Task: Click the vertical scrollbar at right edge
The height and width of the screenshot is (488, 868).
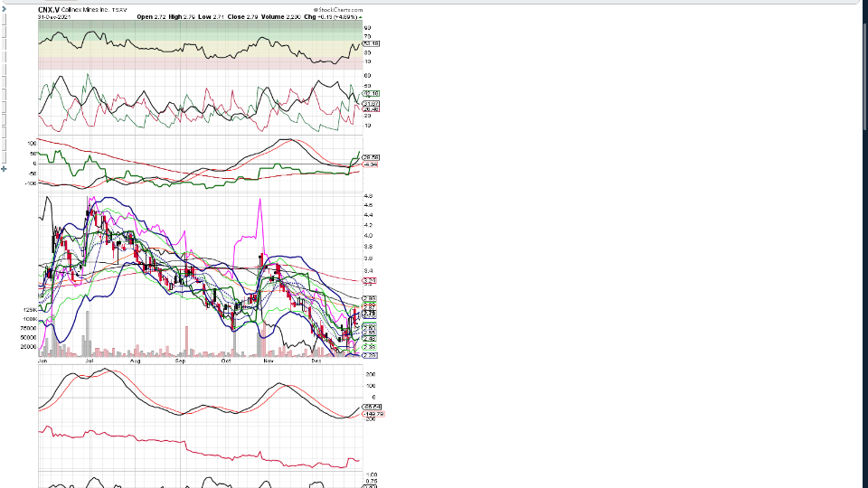Action: (x=863, y=244)
